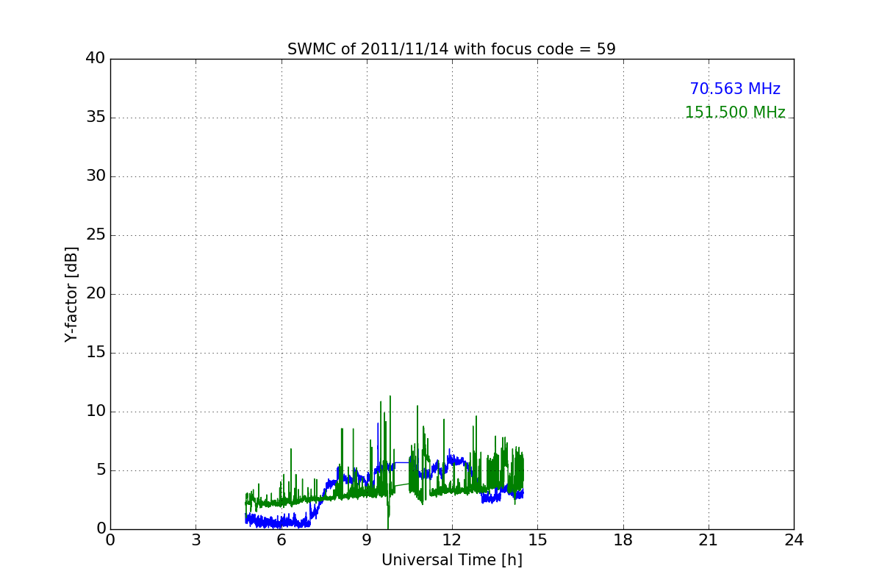Viewport: 882px width, 588px height.
Task: Click x-axis tick label 12
Action: click(x=452, y=540)
